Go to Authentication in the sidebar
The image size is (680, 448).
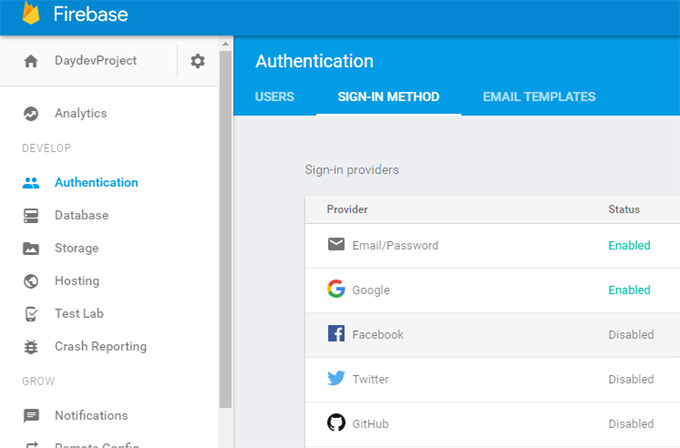click(x=96, y=182)
